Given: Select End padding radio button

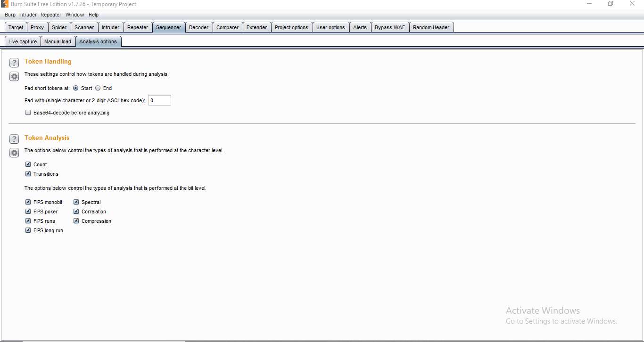Looking at the screenshot, I should coord(98,88).
